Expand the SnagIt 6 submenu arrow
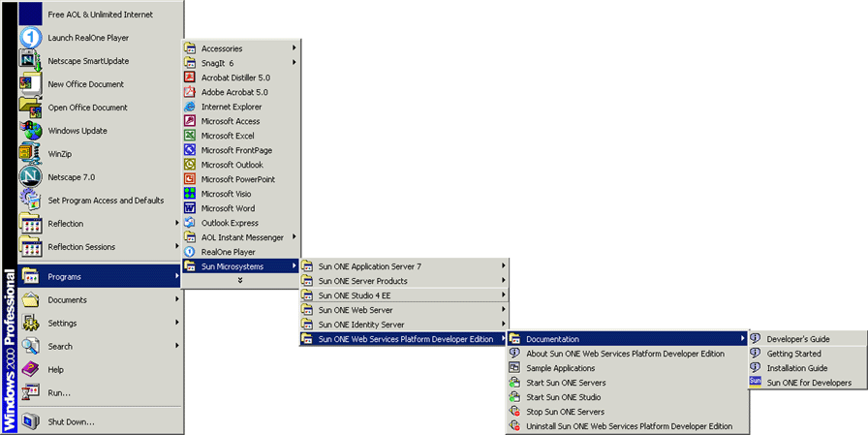The image size is (868, 435). [x=294, y=63]
